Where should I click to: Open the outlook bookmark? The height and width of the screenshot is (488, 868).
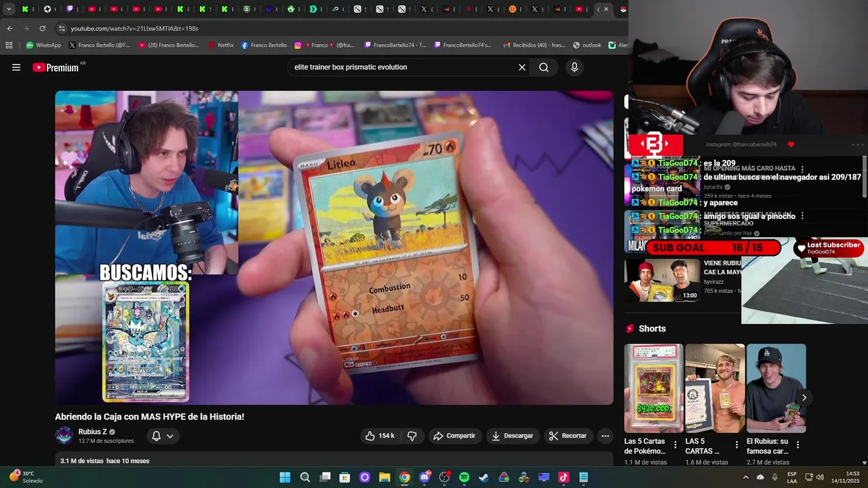click(587, 45)
